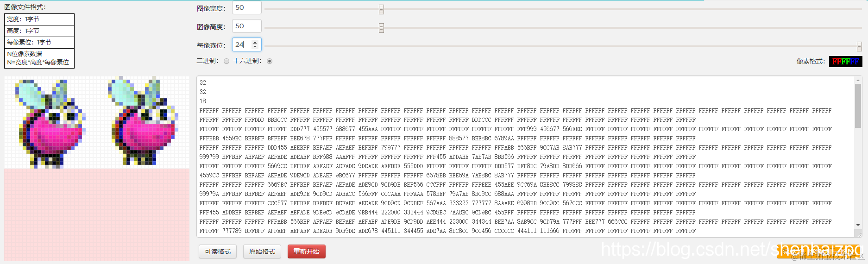
Task: Click hex value 'FFFBBB' at row start
Action: point(209,138)
